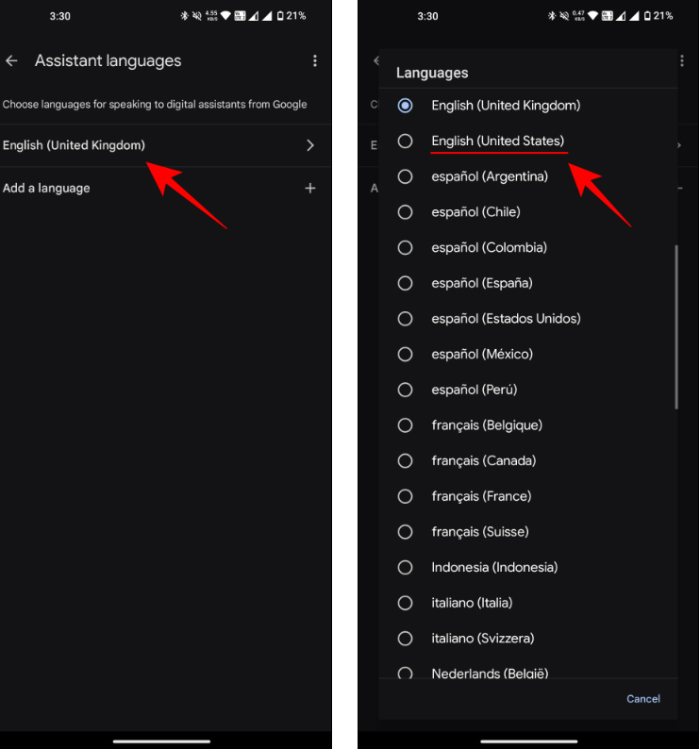700x749 pixels.
Task: Tap the plus icon next to Add a language
Action: coord(310,189)
